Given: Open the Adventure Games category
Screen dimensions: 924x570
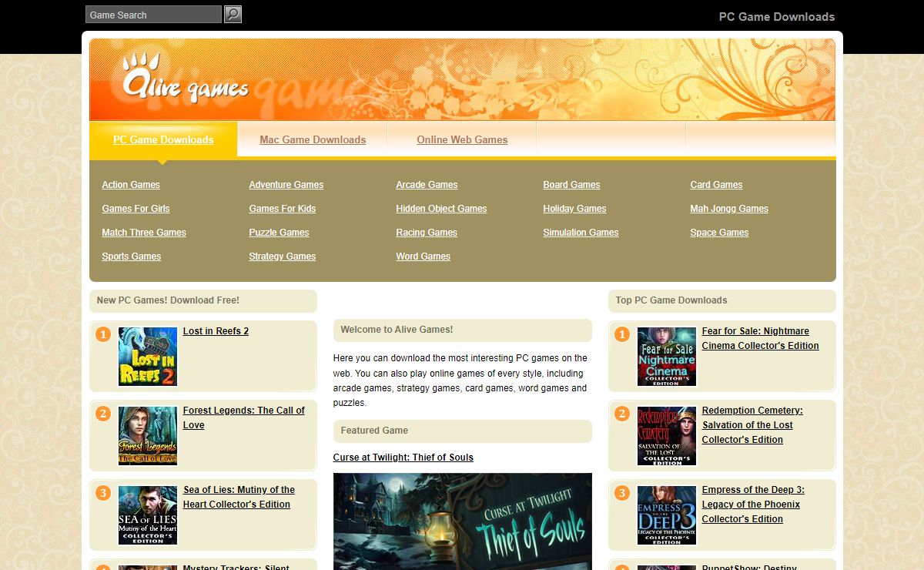Looking at the screenshot, I should 286,185.
